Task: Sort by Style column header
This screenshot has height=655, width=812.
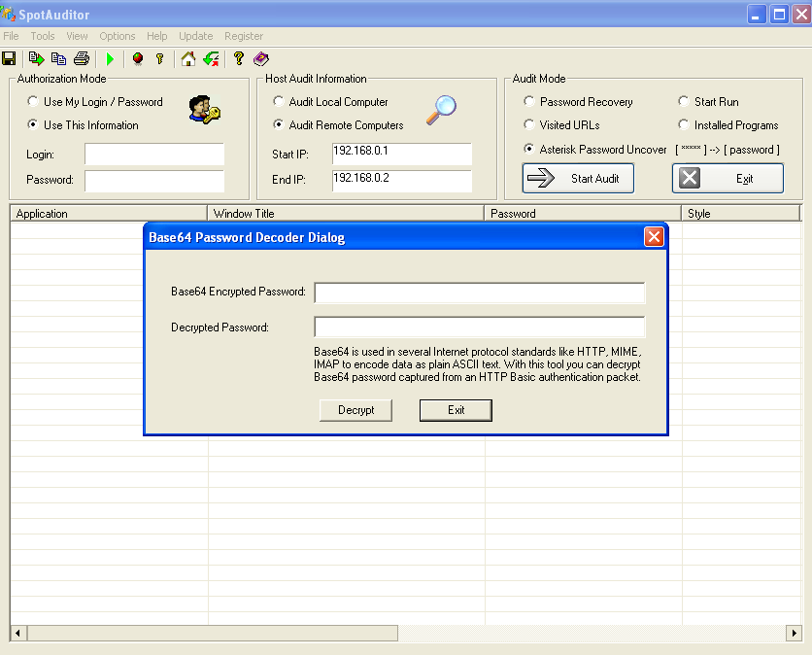Action: coord(741,214)
